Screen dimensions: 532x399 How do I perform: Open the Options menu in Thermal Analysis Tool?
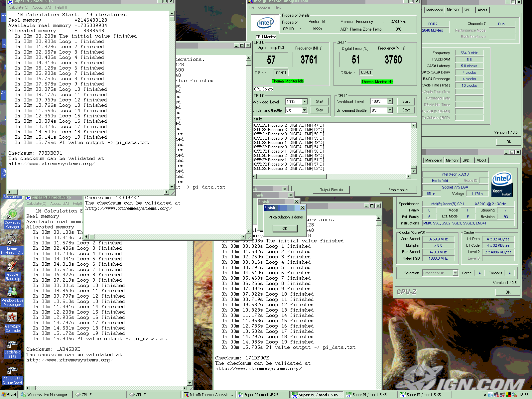(264, 7)
